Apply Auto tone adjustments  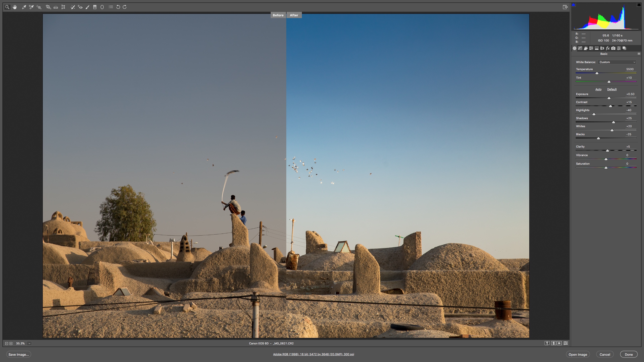(598, 89)
